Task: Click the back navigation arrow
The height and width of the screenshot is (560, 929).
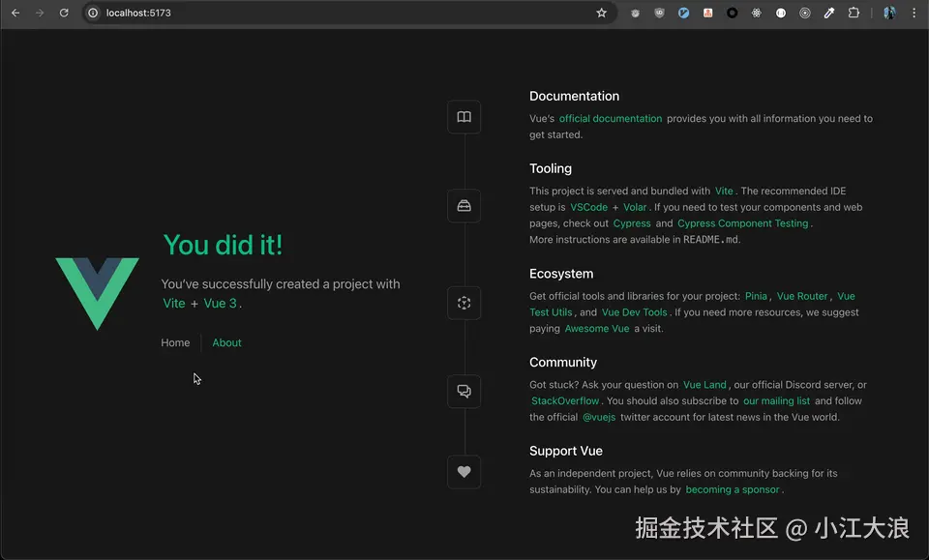Action: [14, 14]
